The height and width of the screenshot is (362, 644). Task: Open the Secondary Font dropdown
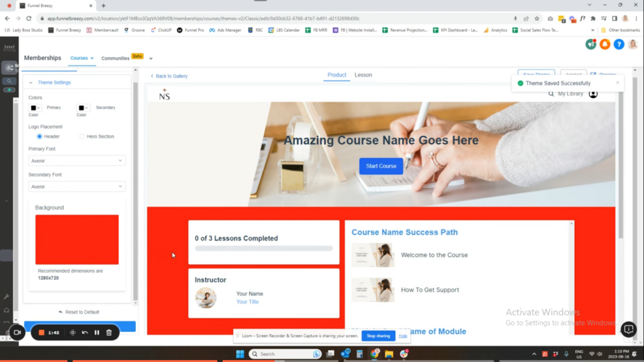(77, 187)
